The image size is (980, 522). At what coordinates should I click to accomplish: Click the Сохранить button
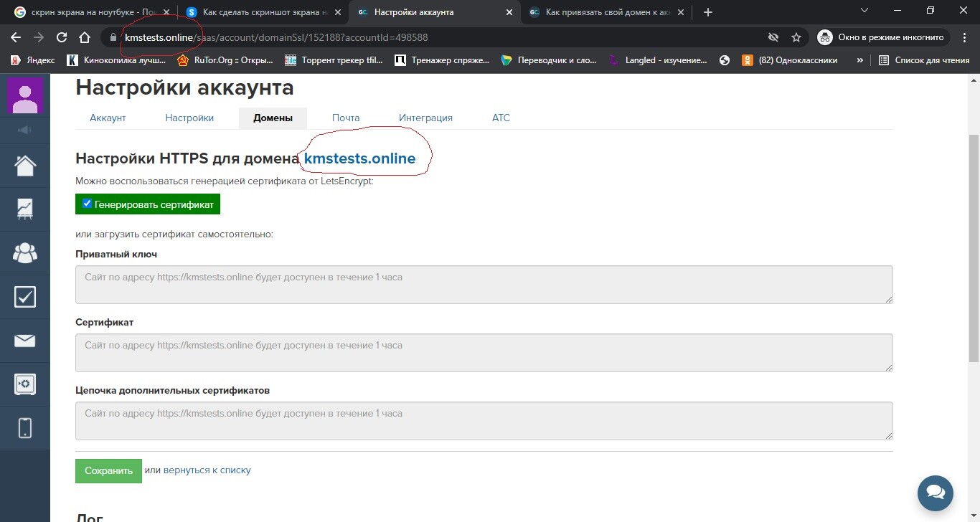pos(108,471)
